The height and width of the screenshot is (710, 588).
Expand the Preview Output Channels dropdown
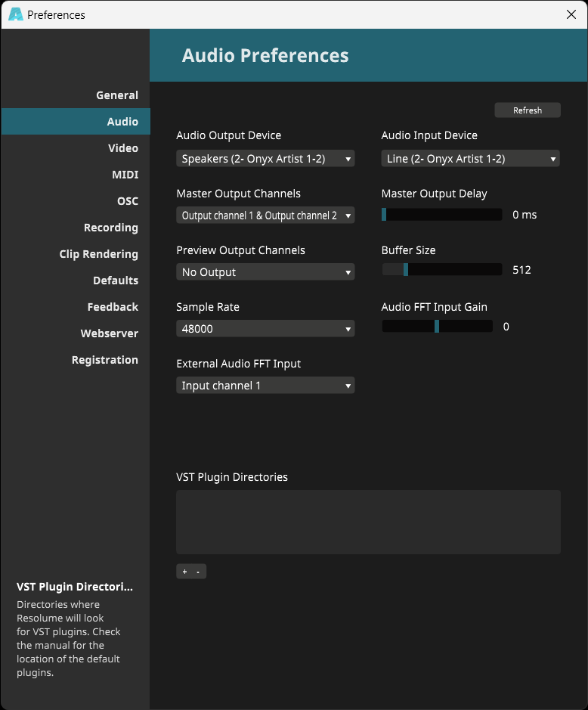coord(265,272)
